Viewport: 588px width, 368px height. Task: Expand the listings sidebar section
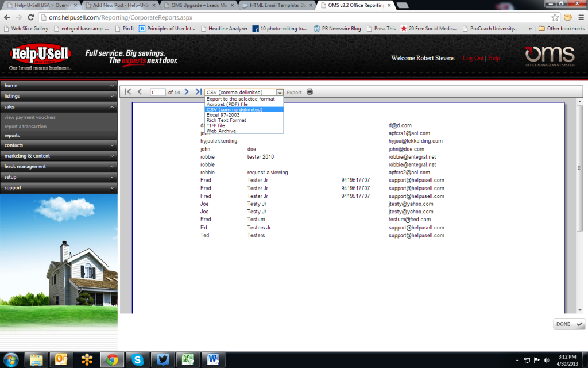click(x=59, y=96)
